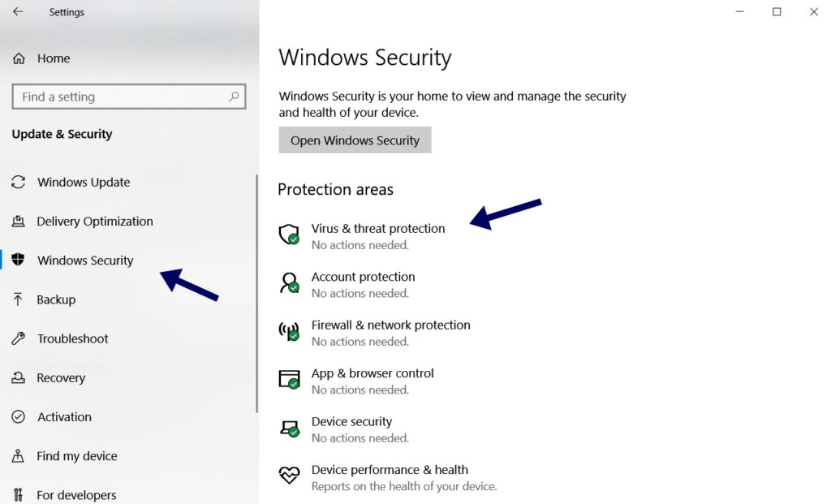Select Windows Security from the sidebar menu
Viewport: 831px width, 504px height.
pyautogui.click(x=85, y=260)
